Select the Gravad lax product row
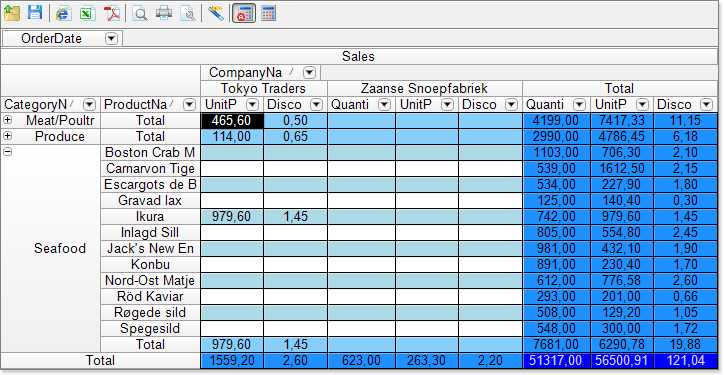 (150, 200)
